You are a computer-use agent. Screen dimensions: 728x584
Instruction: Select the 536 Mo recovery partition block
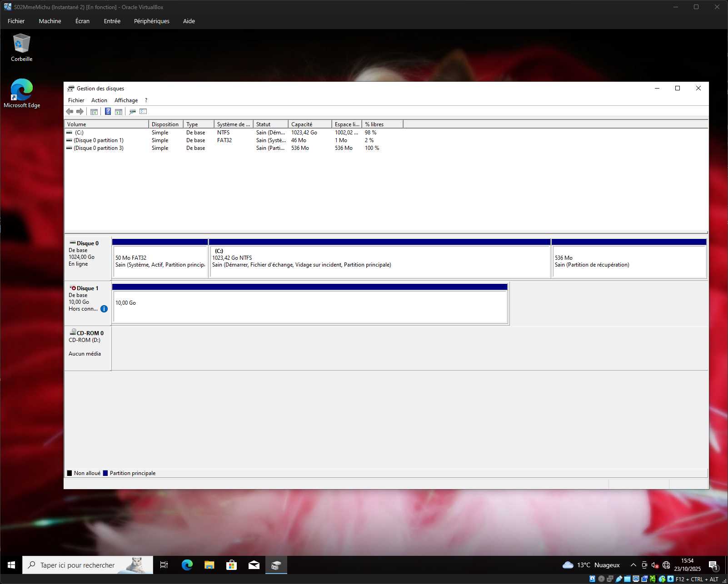(x=628, y=262)
